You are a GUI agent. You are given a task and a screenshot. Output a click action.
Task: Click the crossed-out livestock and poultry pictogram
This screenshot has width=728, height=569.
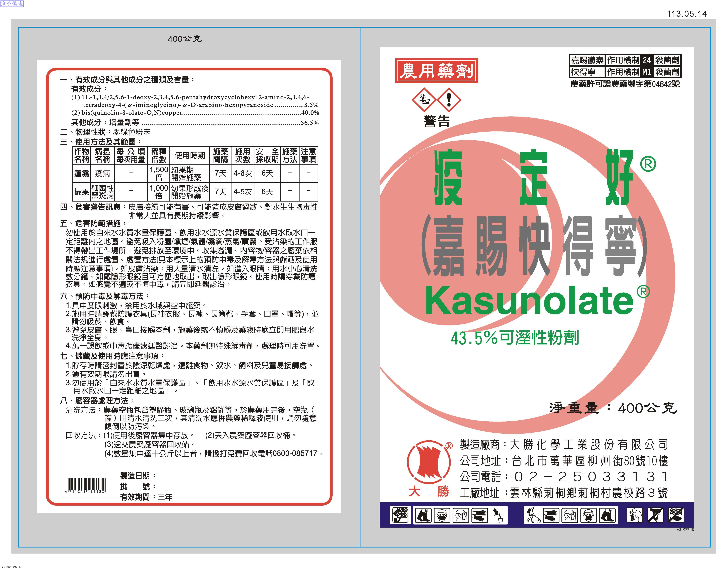coord(656,515)
